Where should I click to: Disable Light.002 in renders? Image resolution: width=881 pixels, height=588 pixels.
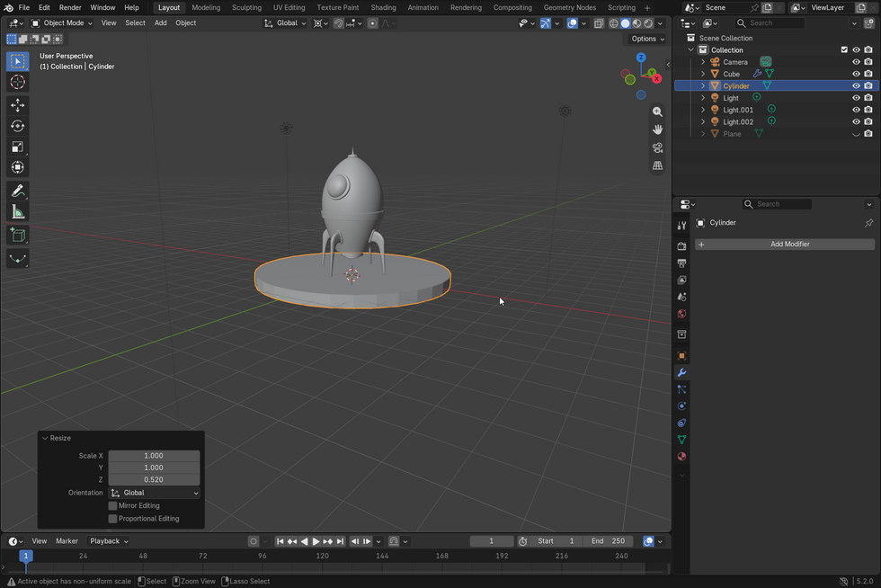[868, 121]
